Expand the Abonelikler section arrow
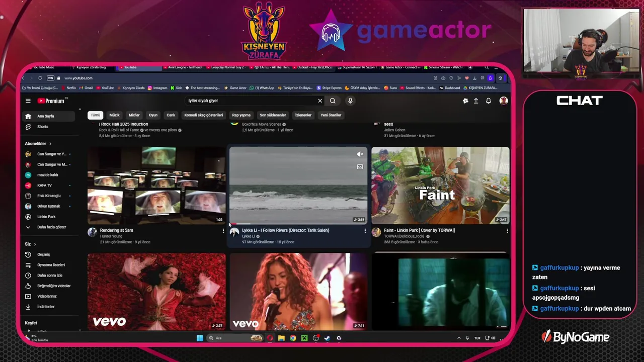 (x=50, y=144)
